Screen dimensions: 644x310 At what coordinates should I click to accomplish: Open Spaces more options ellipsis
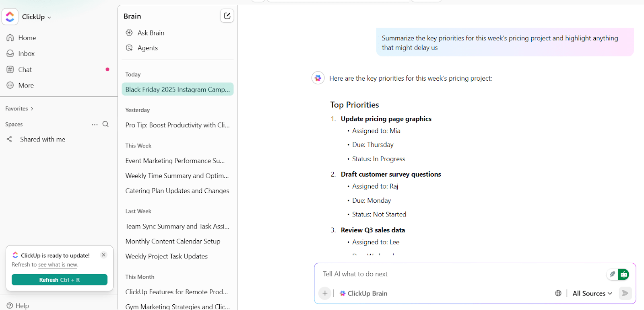click(x=95, y=125)
